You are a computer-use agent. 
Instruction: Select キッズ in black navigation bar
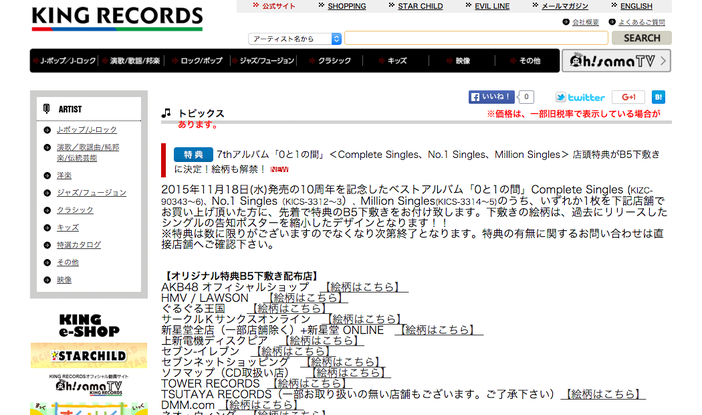tap(394, 61)
